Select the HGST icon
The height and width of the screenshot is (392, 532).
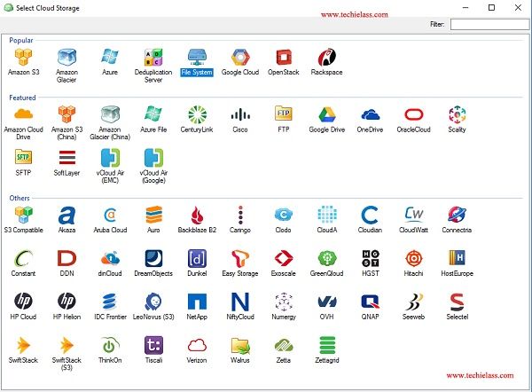(x=371, y=258)
